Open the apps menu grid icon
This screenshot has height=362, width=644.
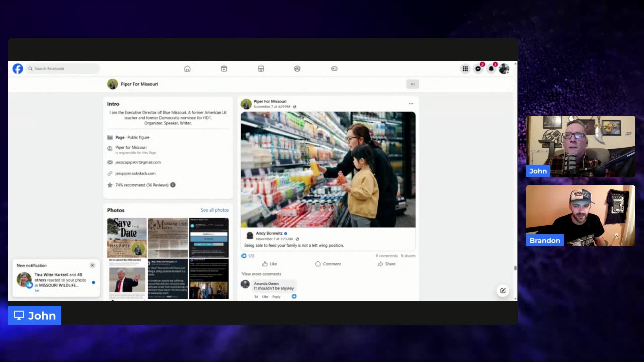point(465,69)
